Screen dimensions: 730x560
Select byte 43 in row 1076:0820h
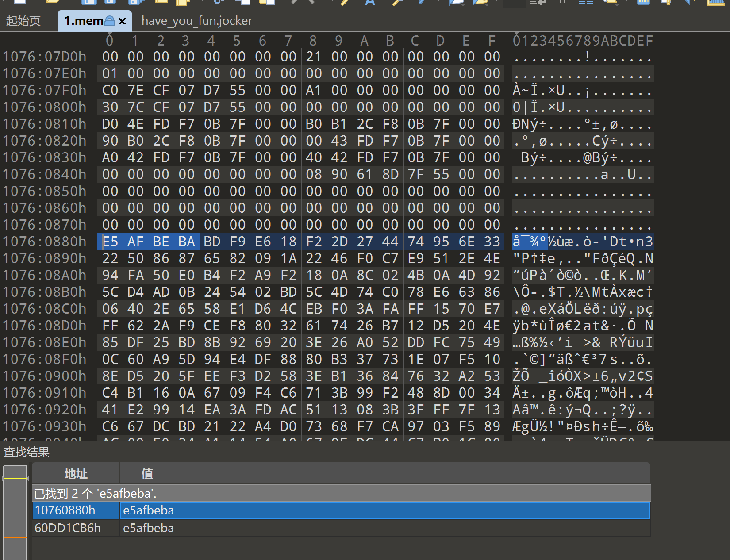tap(339, 141)
